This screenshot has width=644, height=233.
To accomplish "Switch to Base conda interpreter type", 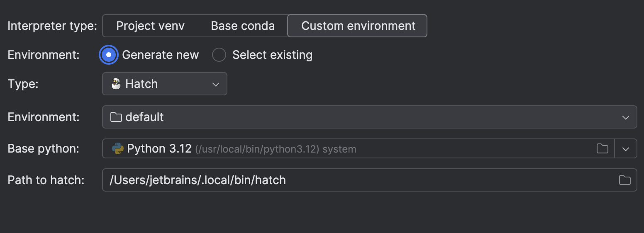I will 243,26.
